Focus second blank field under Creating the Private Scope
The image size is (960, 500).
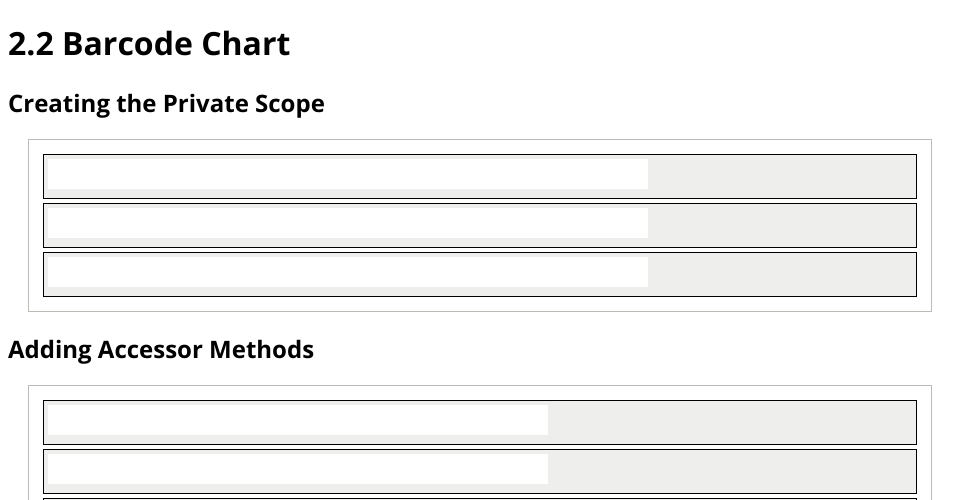pyautogui.click(x=348, y=223)
